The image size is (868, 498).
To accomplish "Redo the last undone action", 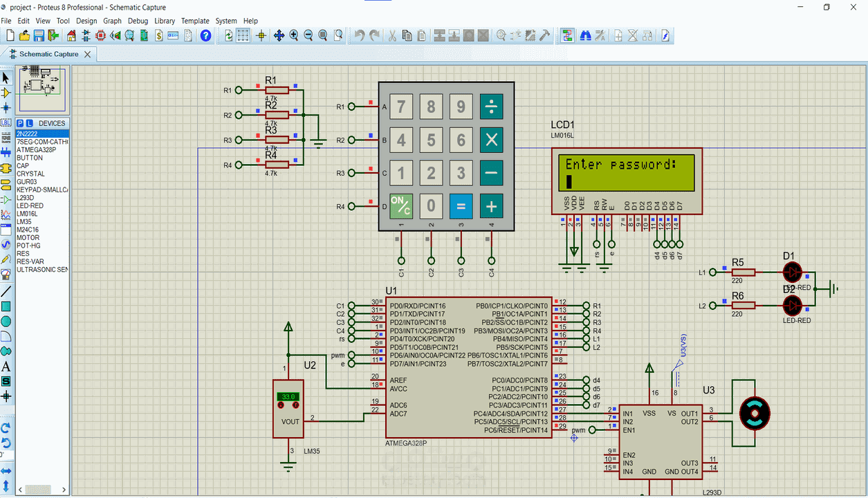I will [x=373, y=35].
